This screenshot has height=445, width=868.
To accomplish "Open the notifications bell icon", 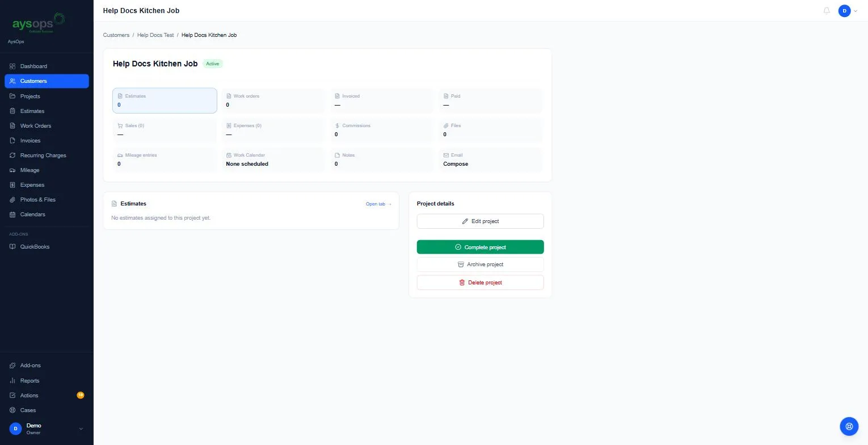I will pos(827,11).
